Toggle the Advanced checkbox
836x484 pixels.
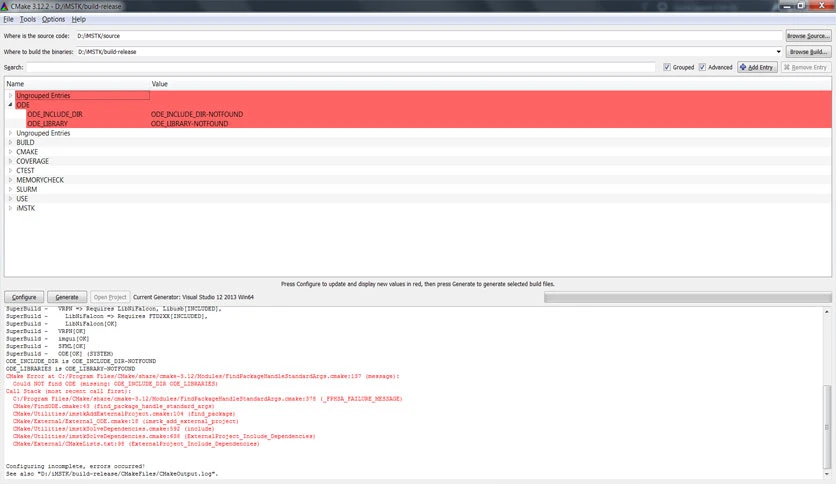pos(702,67)
